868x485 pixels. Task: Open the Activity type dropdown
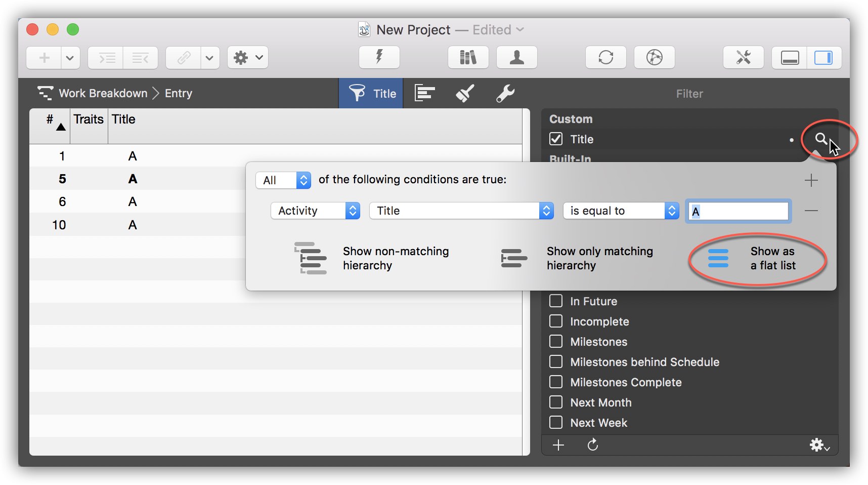point(315,211)
